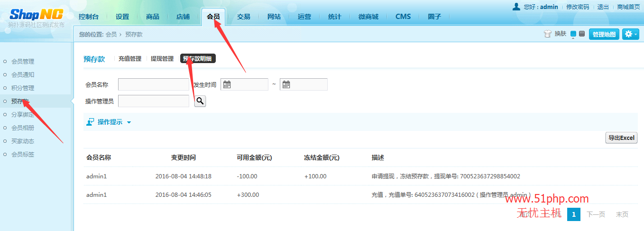644x231 pixels.
Task: Click the magnifier search button
Action: click(x=200, y=101)
